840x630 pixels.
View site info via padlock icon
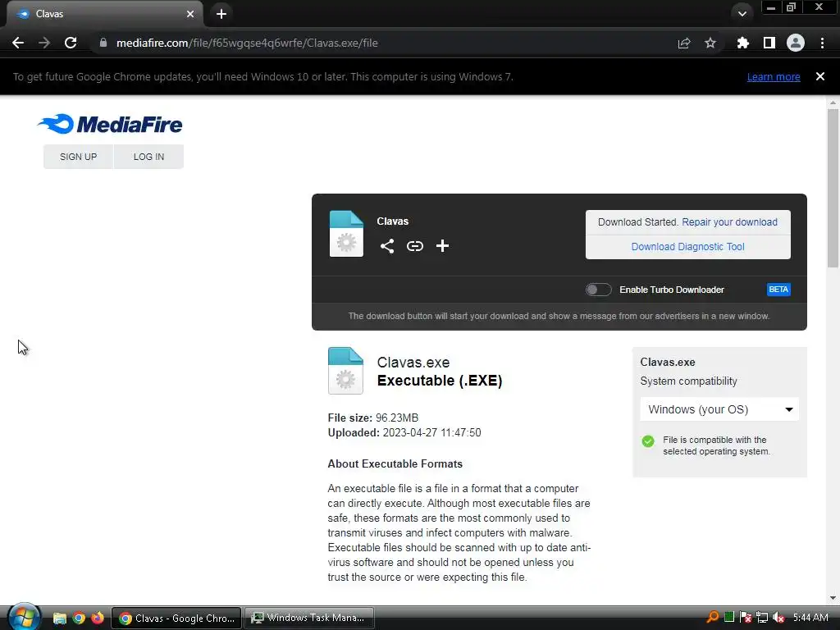click(103, 43)
